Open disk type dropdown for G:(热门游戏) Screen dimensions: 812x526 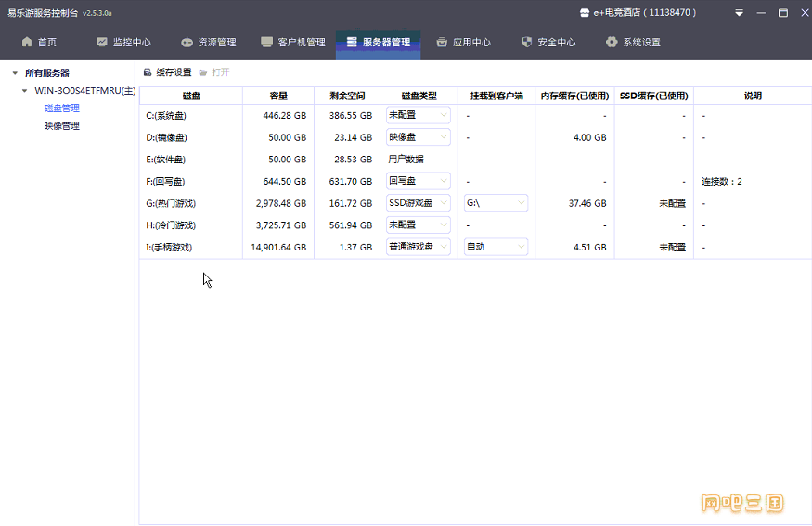418,203
